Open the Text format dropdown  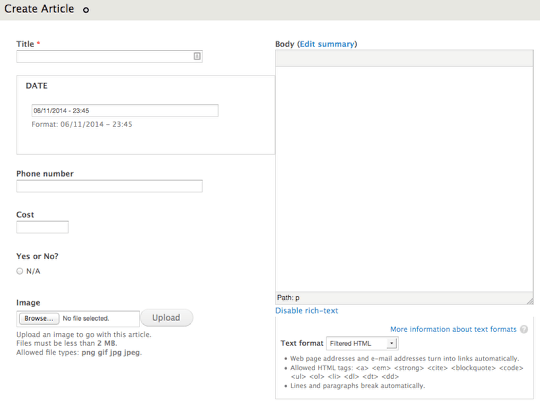pos(362,343)
